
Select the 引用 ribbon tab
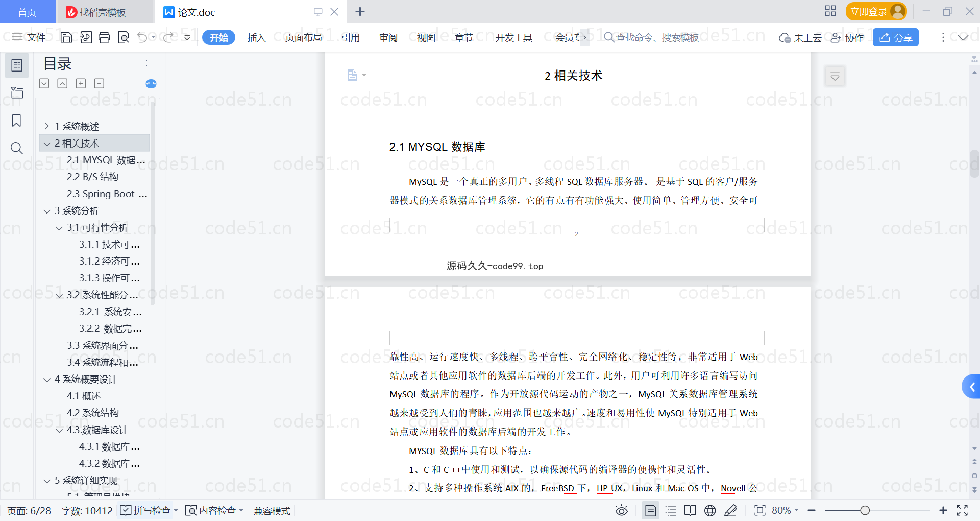(351, 37)
